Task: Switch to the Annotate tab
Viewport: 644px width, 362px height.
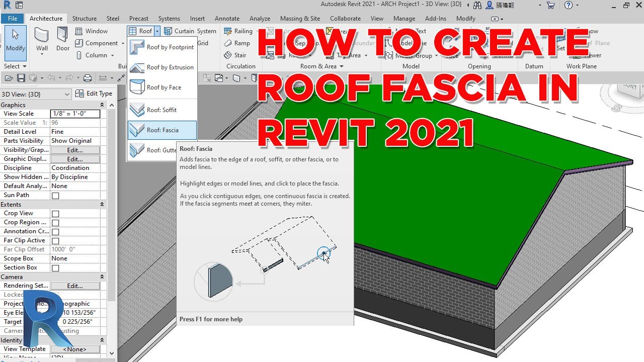Action: coord(227,19)
